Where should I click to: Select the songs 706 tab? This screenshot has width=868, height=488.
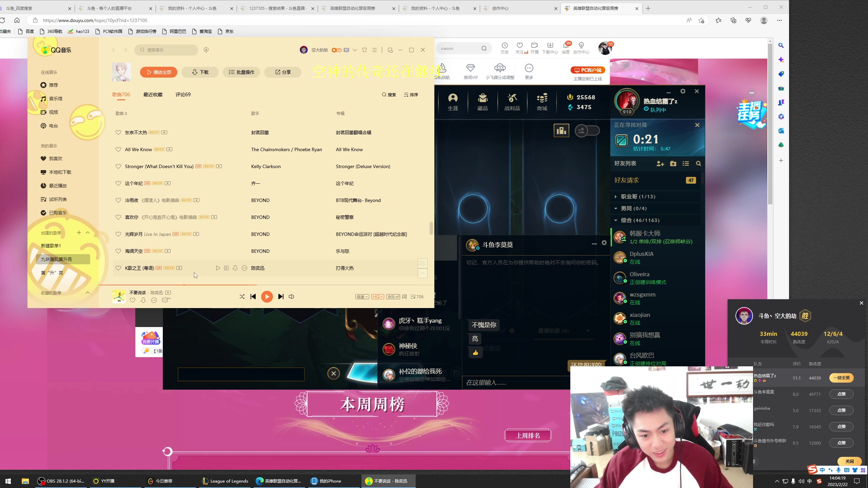pos(121,95)
